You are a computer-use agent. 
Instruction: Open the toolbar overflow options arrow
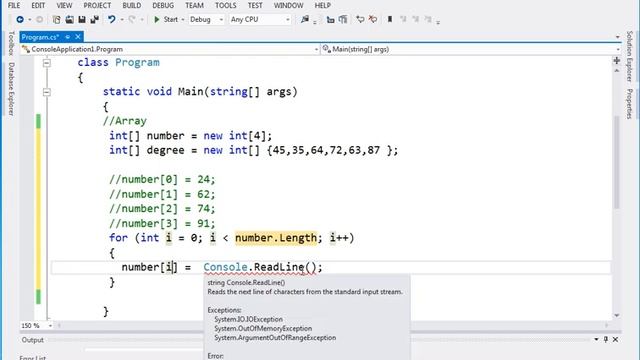[x=438, y=22]
